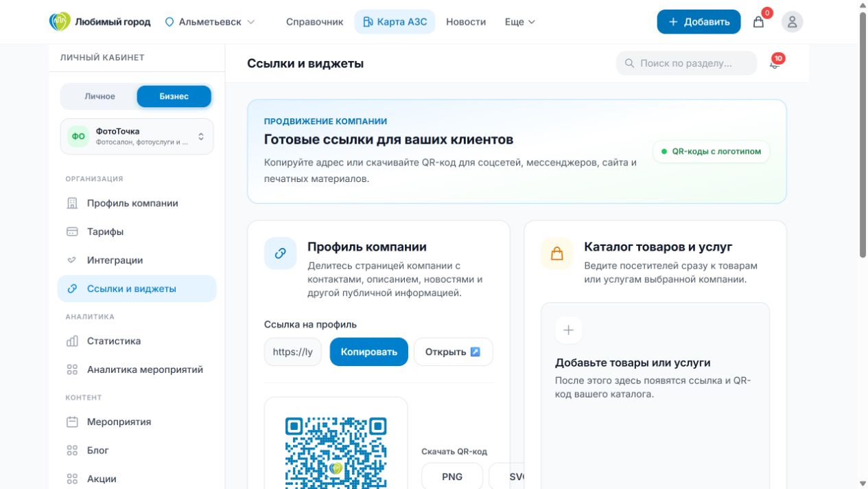868x489 pixels.
Task: Click the ПРОДВИЖЕНИЕ КОМПАНИИ label
Action: [326, 122]
